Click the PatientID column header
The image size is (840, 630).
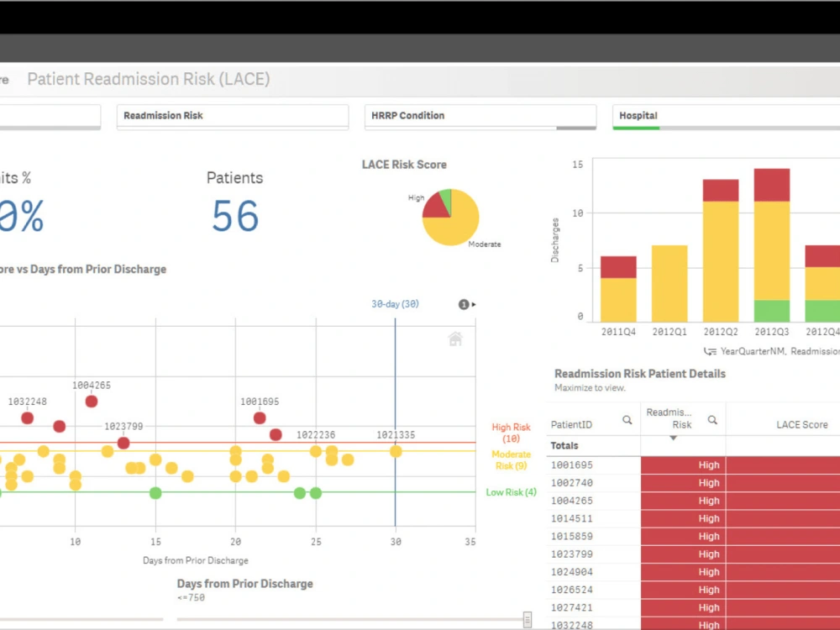pos(571,425)
